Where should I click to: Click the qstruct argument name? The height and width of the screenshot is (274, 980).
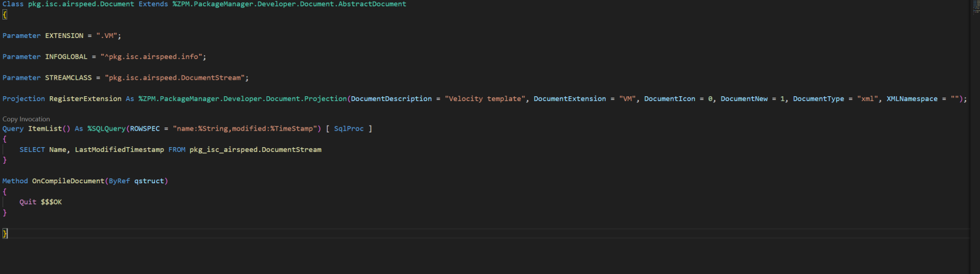point(149,181)
